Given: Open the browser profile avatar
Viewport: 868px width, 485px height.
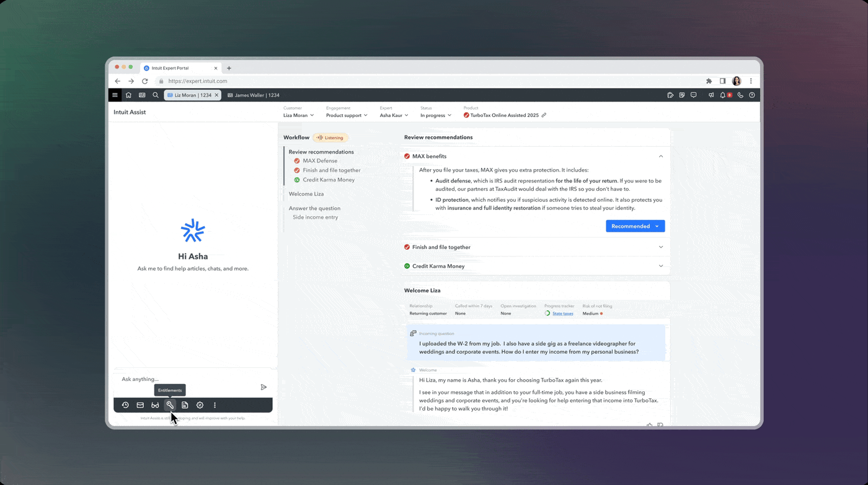Looking at the screenshot, I should click(737, 81).
